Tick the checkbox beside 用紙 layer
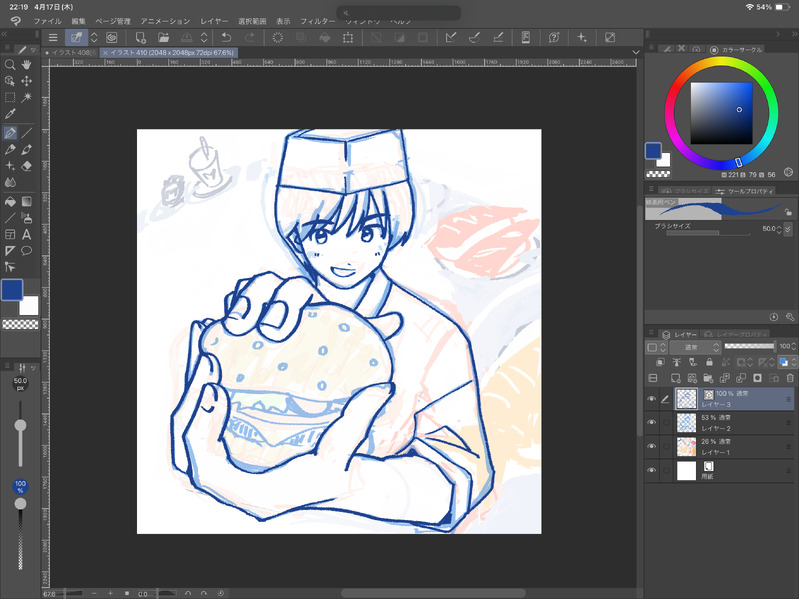799x599 pixels. coord(666,470)
